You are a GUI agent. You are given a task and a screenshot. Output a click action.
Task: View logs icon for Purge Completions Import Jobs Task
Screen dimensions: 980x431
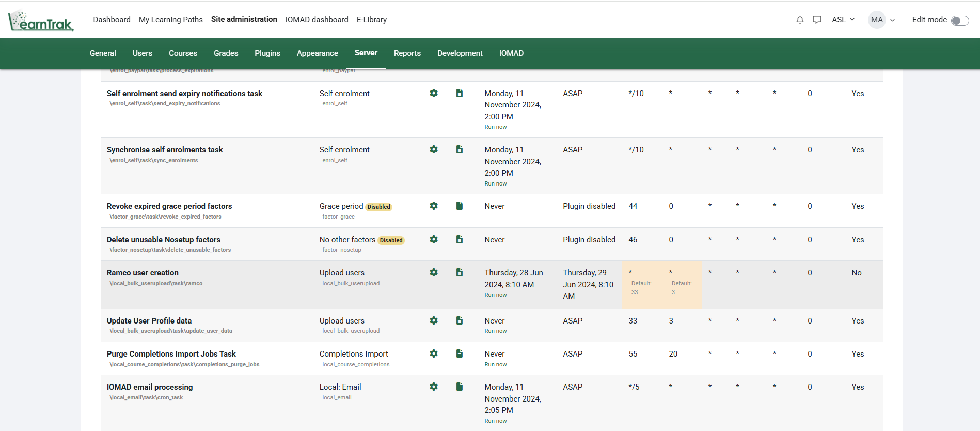[x=459, y=353]
